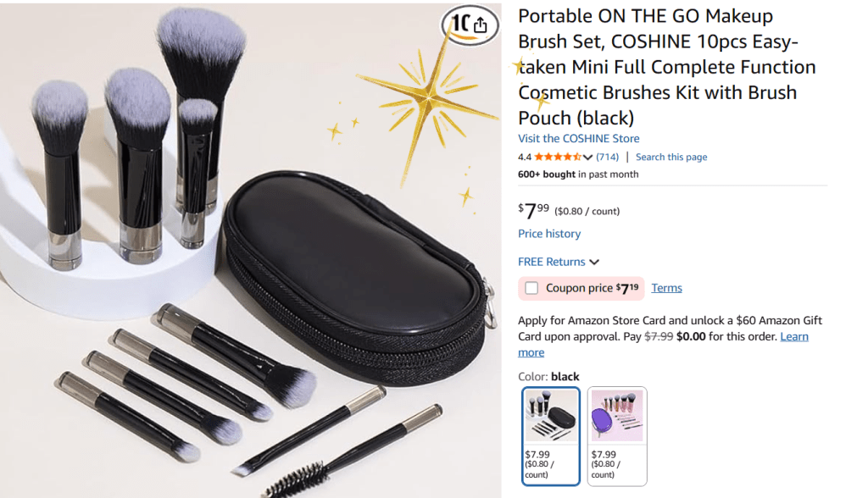Expand the ratings breakdown chevron beside stars
Image resolution: width=868 pixels, height=498 pixels.
(x=588, y=158)
